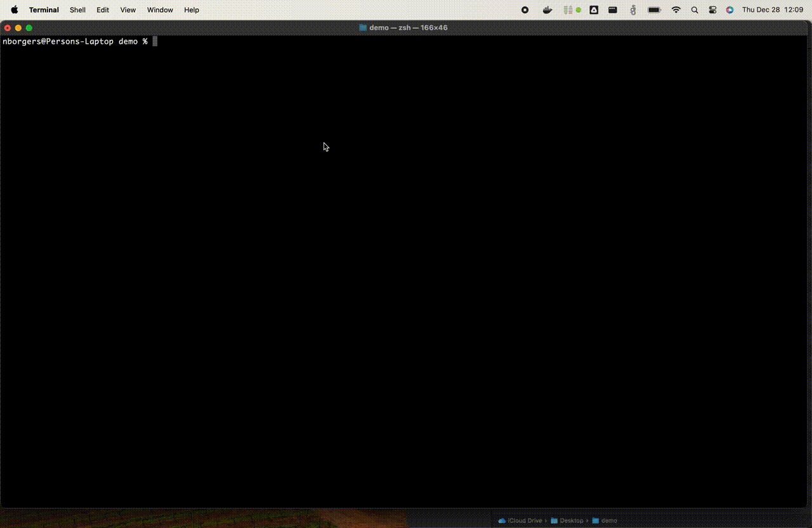Show battery status
The image size is (812, 528).
point(654,10)
